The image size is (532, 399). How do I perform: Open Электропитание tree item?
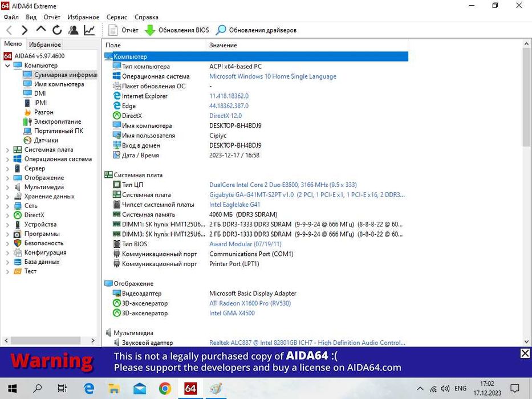coord(52,121)
